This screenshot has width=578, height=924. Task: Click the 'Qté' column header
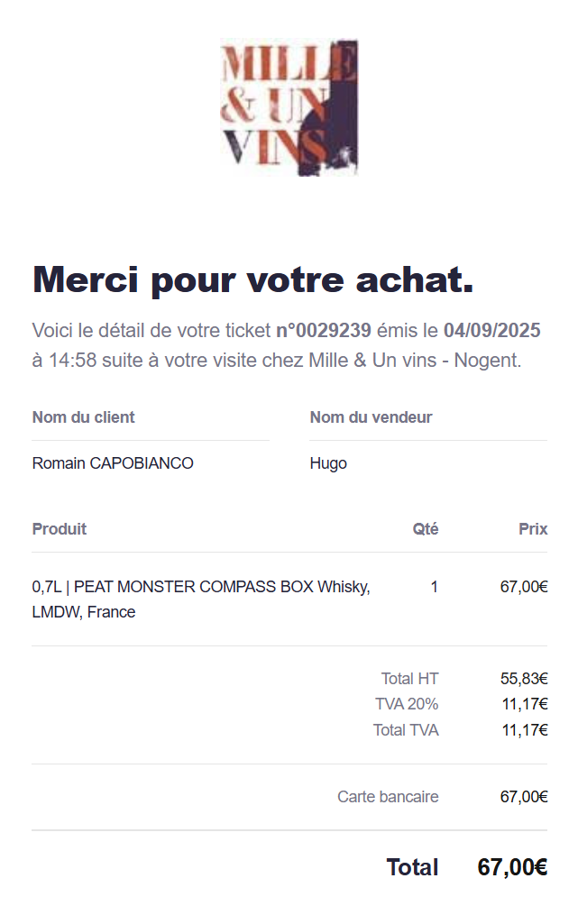pos(426,529)
